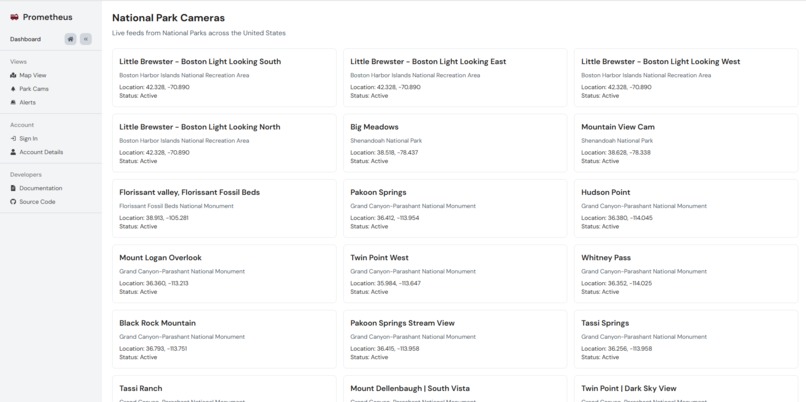The width and height of the screenshot is (806, 402).
Task: Select the Whitney Pass camera card
Action: coord(686,273)
